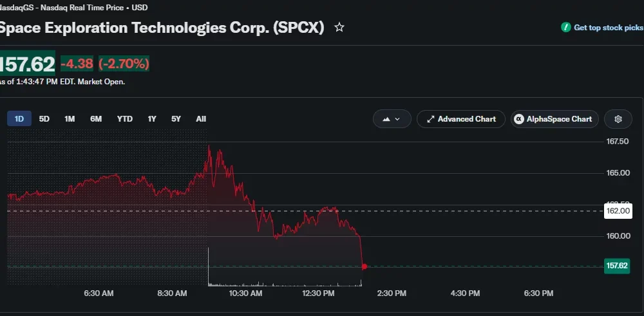Click the large 157.62 price quote
644x316 pixels.
pos(27,64)
